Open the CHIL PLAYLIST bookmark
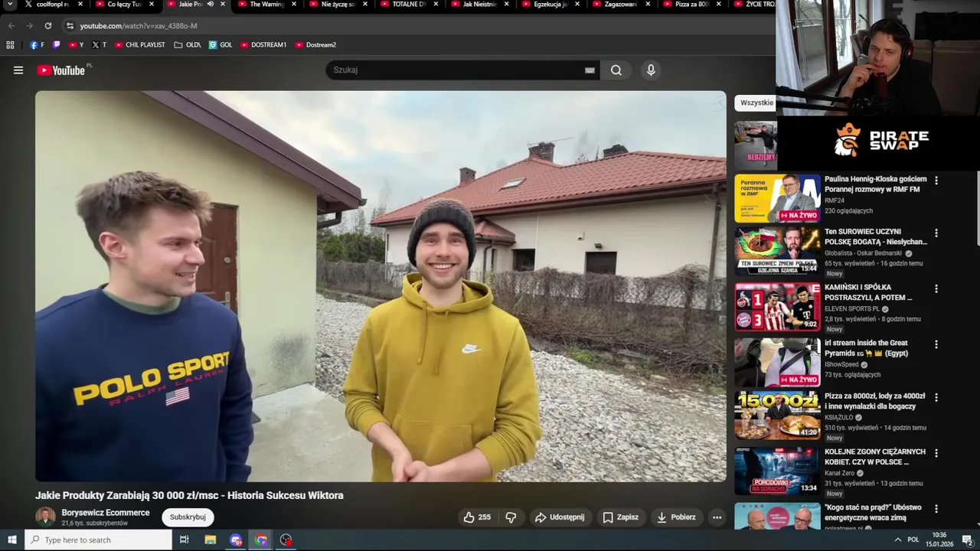This screenshot has width=980, height=551. (140, 45)
